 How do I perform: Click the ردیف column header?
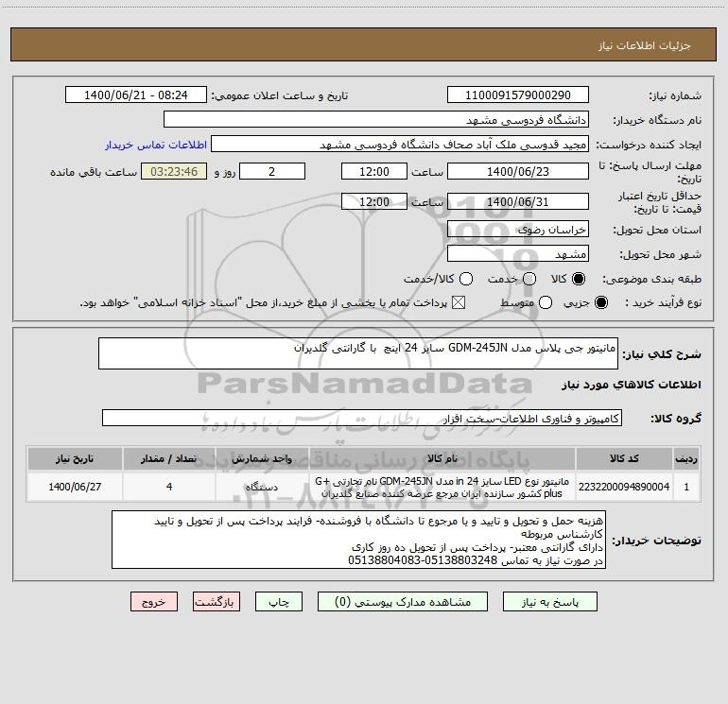(686, 458)
